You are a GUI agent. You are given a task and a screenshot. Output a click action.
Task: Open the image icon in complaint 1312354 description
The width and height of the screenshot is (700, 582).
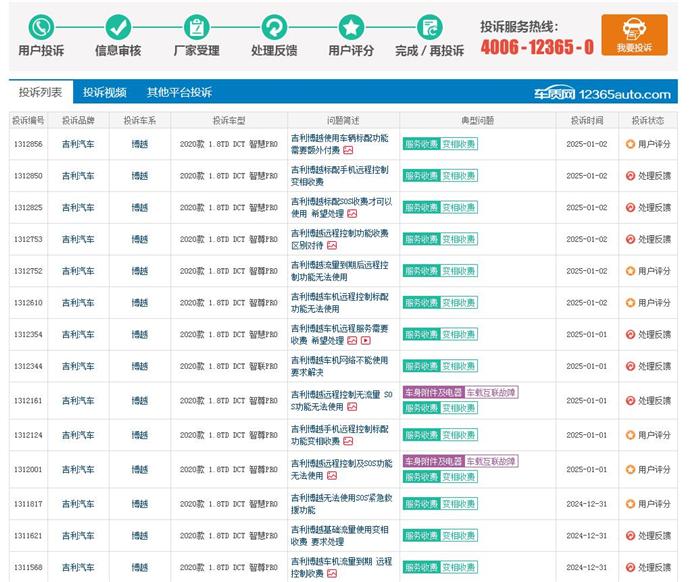point(352,341)
